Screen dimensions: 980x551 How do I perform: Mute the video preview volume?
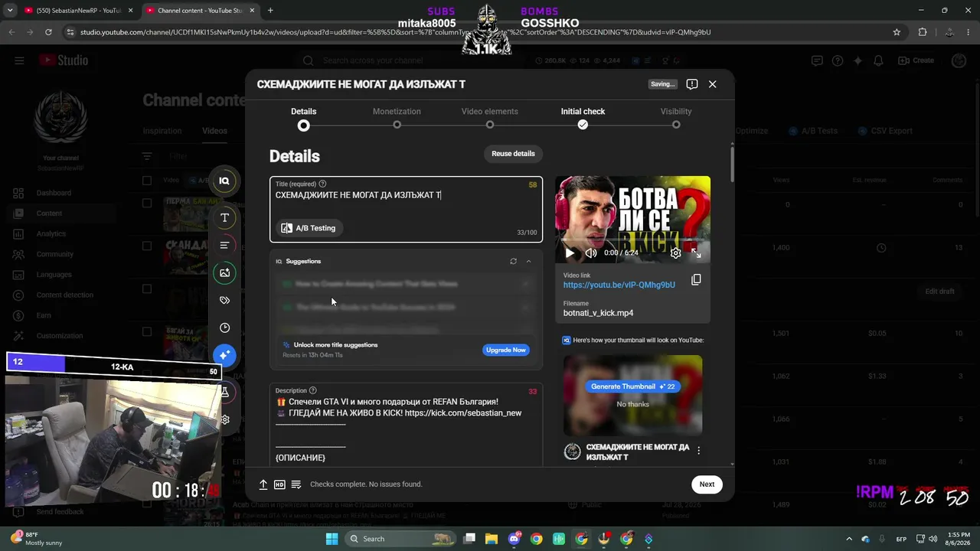coord(591,253)
